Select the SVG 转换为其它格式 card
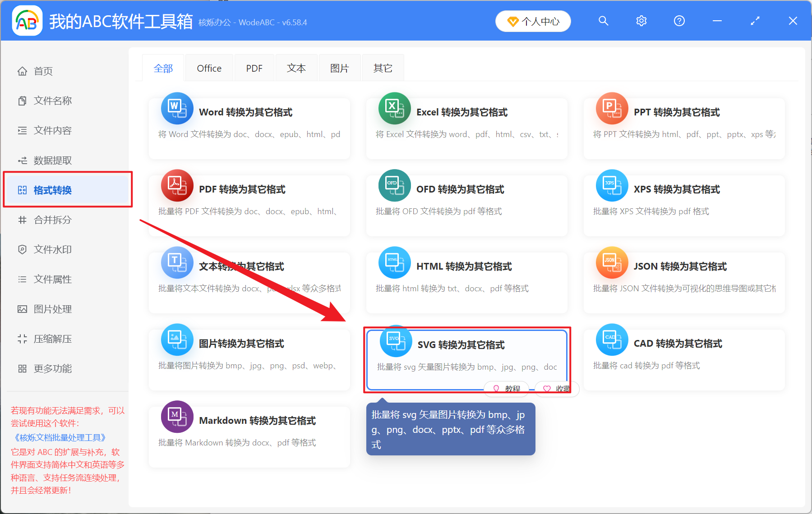Screen dimensions: 812x514 pos(467,356)
